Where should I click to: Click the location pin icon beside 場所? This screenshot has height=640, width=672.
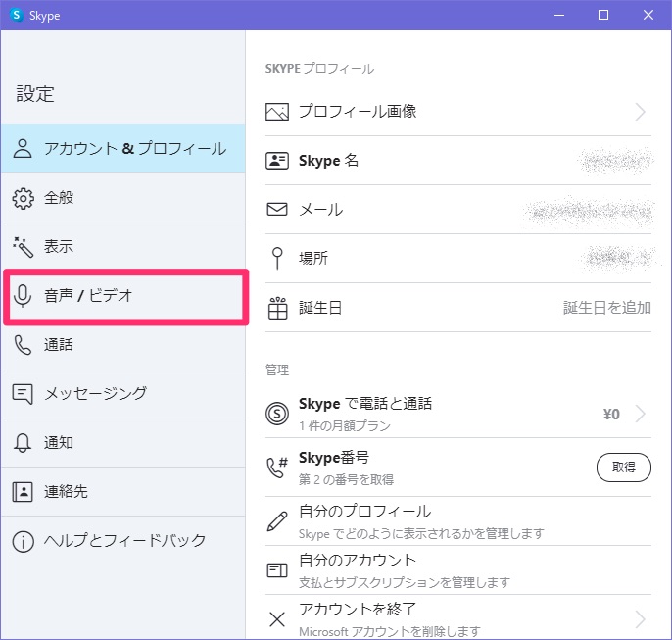(277, 258)
